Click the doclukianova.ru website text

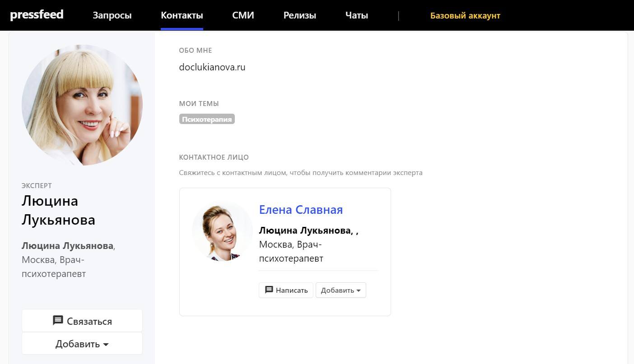(x=212, y=67)
